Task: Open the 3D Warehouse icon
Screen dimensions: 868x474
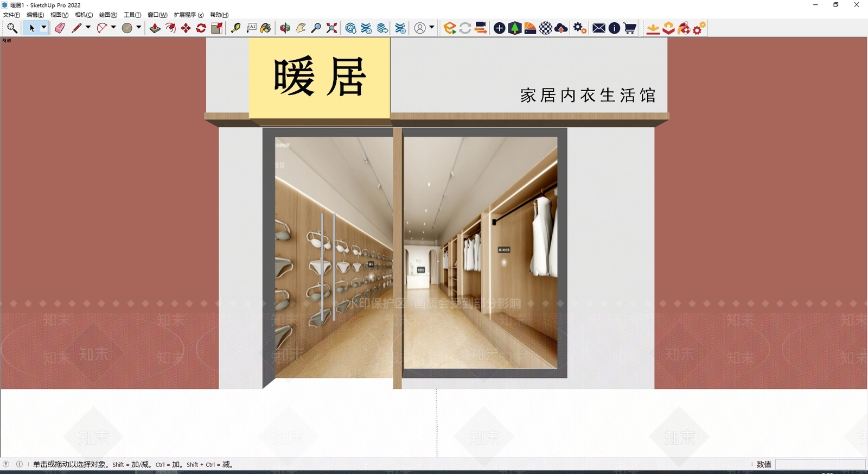Action: pyautogui.click(x=351, y=28)
